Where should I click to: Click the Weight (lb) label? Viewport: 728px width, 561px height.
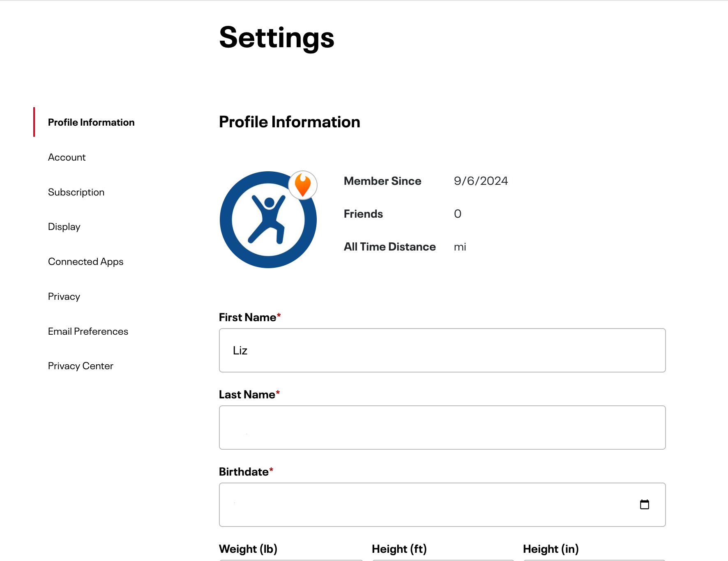[248, 549]
